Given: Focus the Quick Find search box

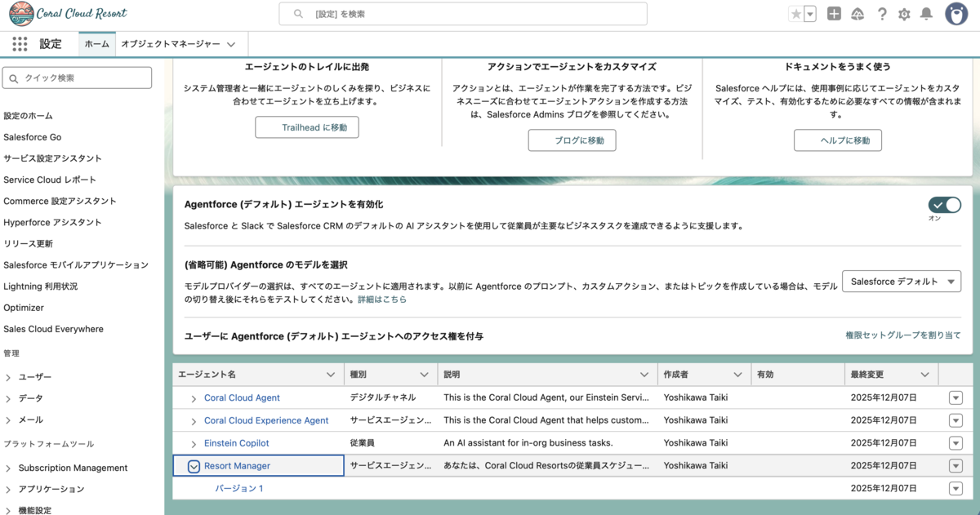Looking at the screenshot, I should coord(77,78).
